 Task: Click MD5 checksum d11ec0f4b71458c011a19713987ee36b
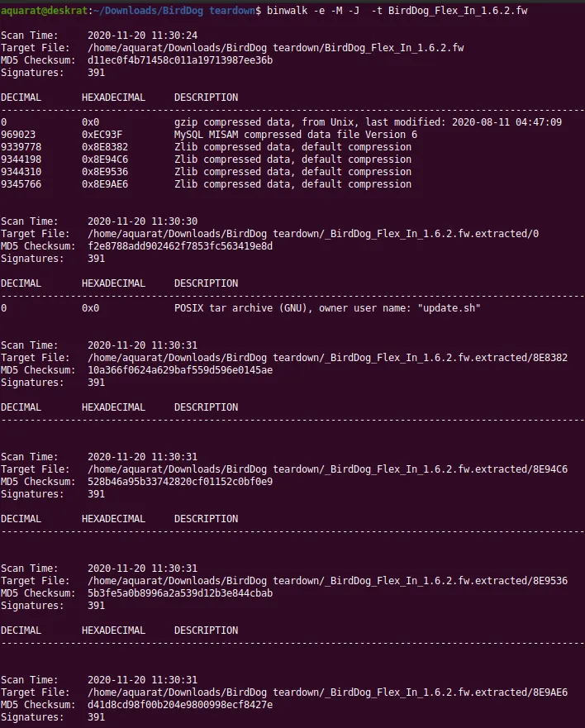click(x=180, y=60)
